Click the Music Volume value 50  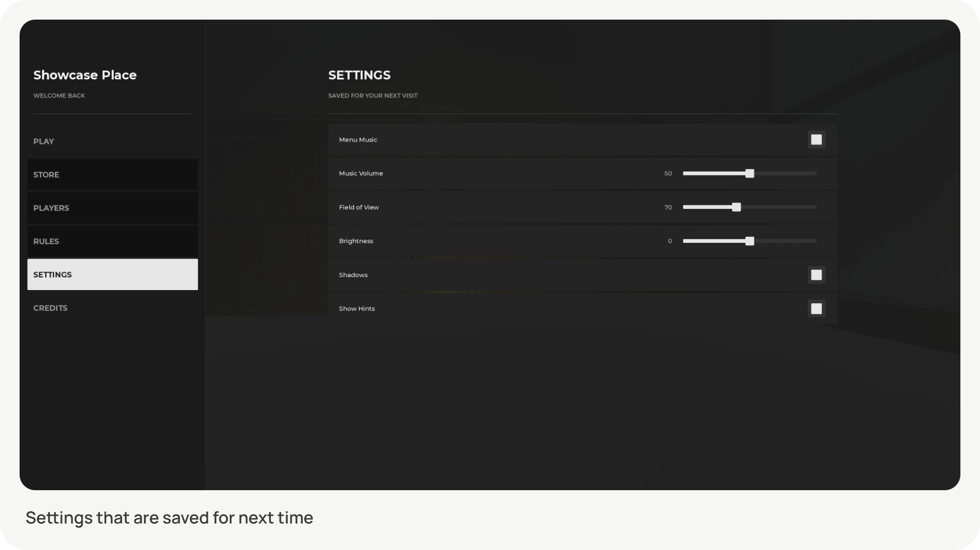668,174
